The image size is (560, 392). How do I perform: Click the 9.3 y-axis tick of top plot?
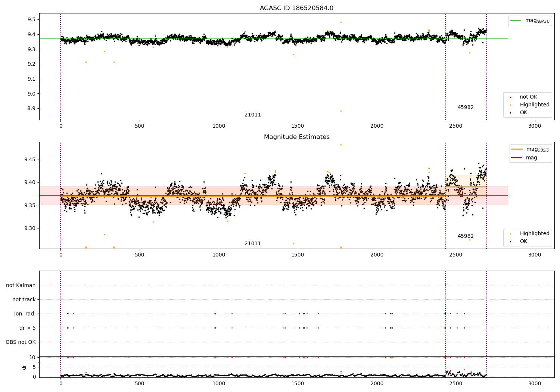tap(31, 49)
